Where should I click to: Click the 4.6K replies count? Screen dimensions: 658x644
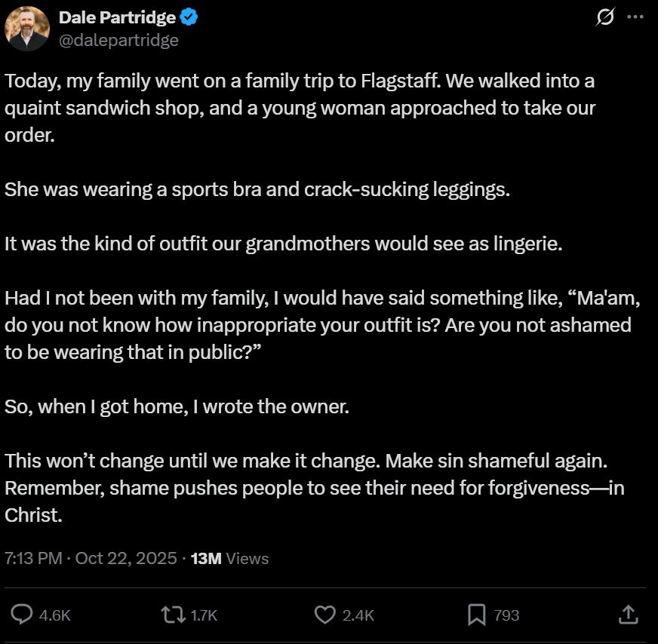(54, 615)
